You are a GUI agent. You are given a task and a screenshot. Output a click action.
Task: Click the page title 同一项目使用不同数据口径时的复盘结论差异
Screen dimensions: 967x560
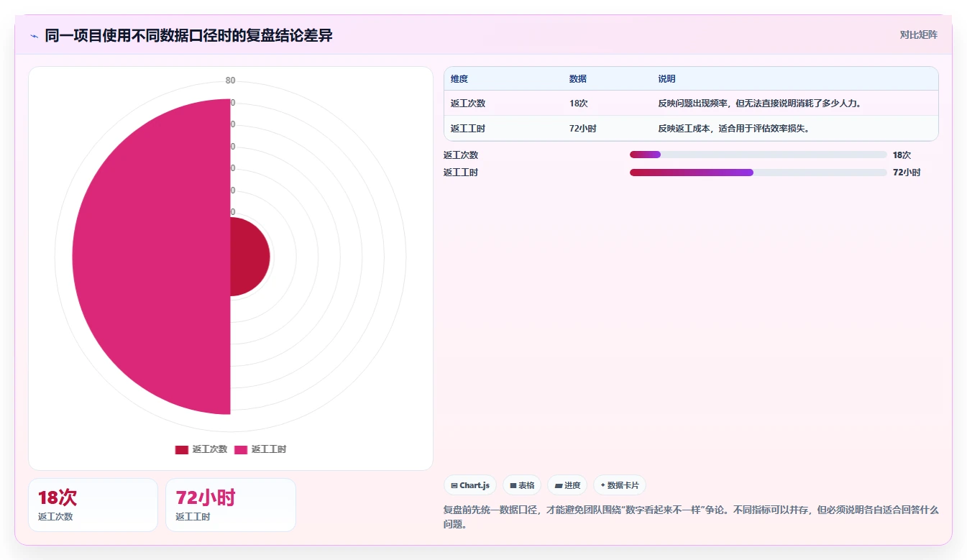[188, 35]
